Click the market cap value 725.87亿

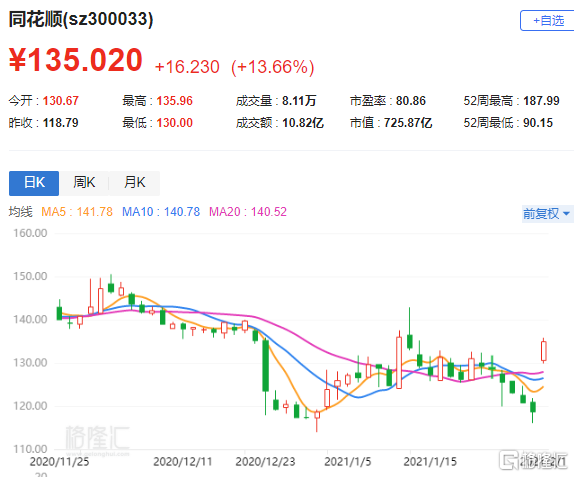click(x=408, y=123)
